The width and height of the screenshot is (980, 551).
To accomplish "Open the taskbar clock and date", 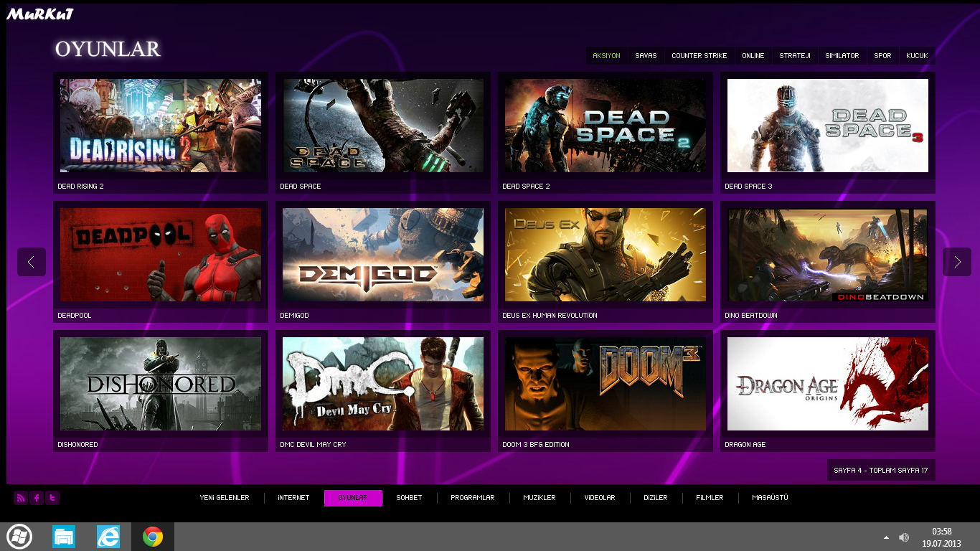I will click(x=940, y=537).
